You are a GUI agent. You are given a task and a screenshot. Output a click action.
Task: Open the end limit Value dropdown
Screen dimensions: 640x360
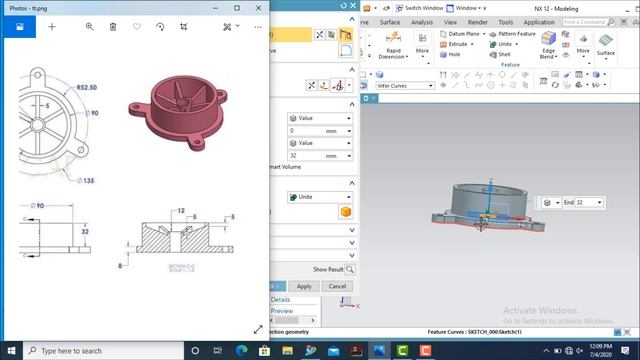320,143
